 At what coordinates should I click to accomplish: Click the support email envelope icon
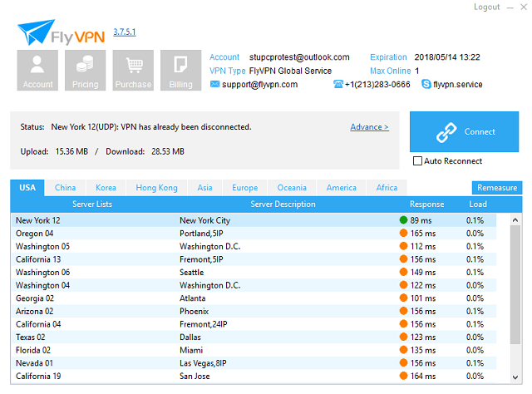214,84
